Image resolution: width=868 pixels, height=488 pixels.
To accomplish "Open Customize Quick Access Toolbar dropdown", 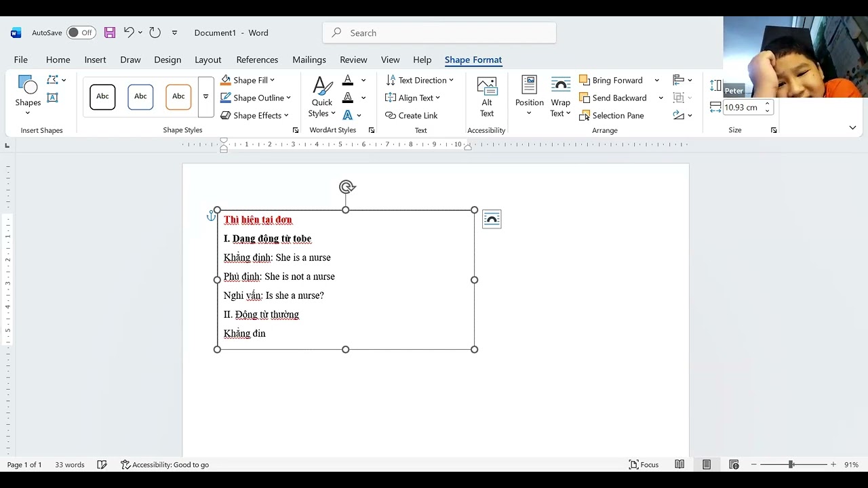I will pos(174,33).
